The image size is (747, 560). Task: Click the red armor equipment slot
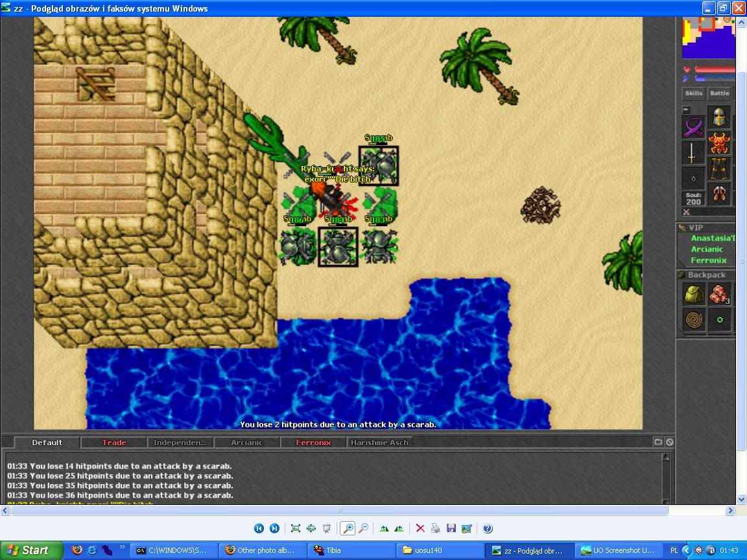click(x=719, y=143)
